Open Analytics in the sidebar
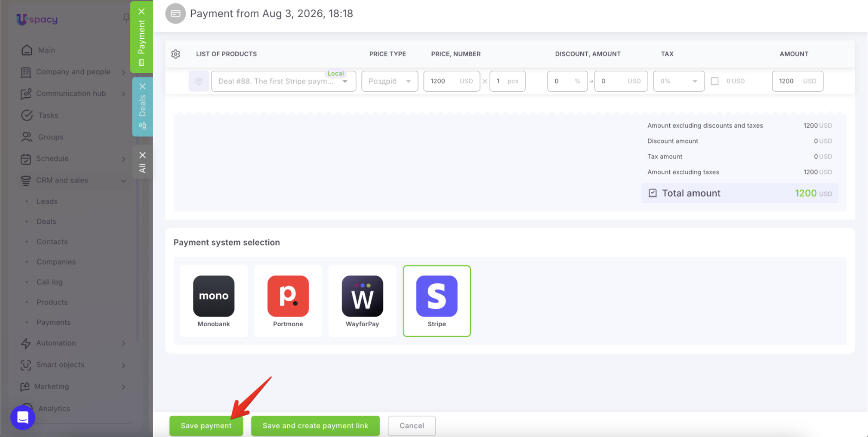Image resolution: width=868 pixels, height=437 pixels. (x=54, y=408)
